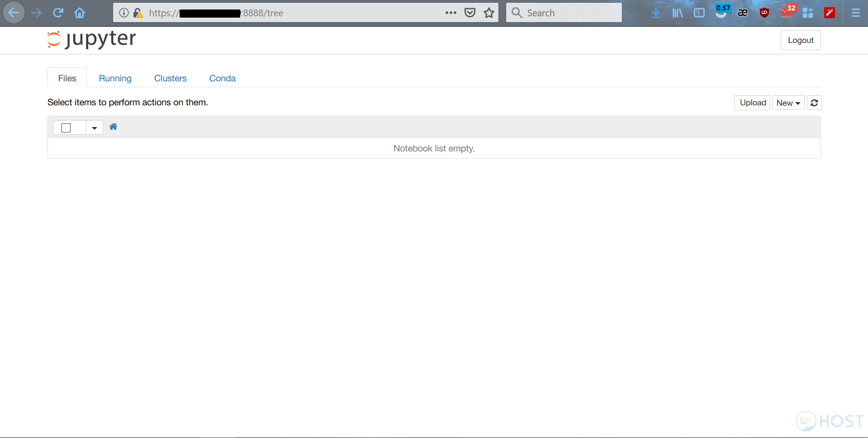Viewport: 868px width, 438px height.
Task: Show the browser library
Action: pos(677,13)
